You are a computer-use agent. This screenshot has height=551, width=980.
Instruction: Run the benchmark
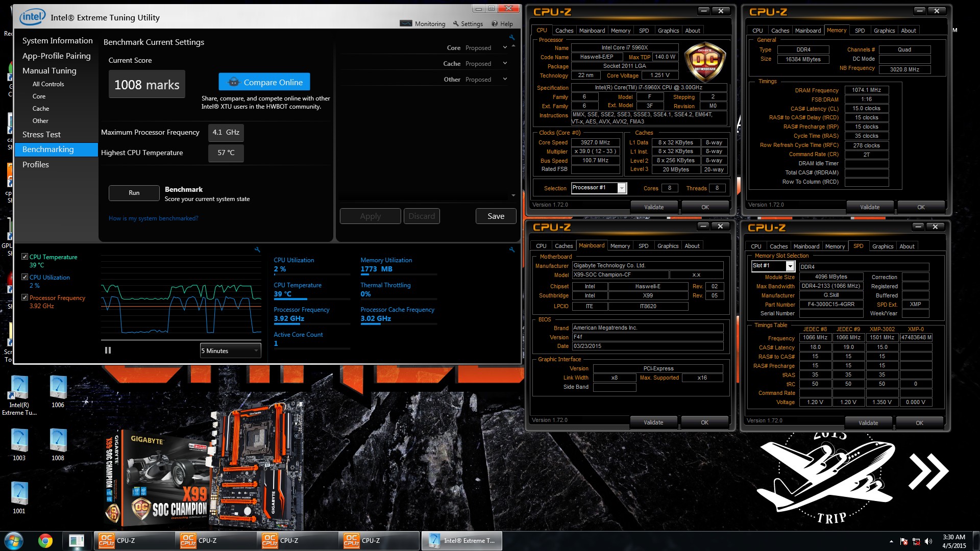134,193
